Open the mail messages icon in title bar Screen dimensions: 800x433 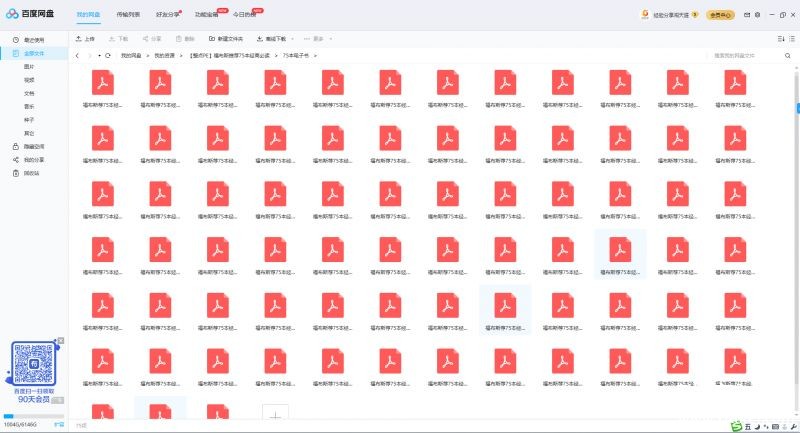click(x=746, y=15)
